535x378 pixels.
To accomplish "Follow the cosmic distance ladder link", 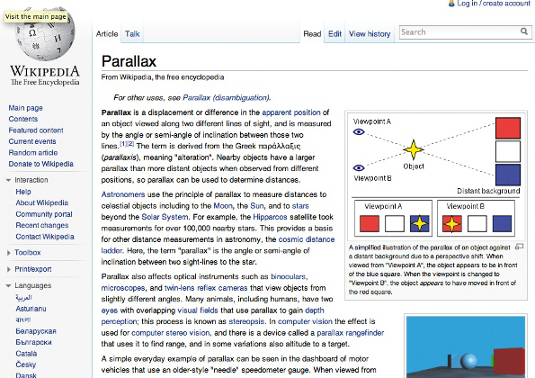I will click(x=306, y=239).
